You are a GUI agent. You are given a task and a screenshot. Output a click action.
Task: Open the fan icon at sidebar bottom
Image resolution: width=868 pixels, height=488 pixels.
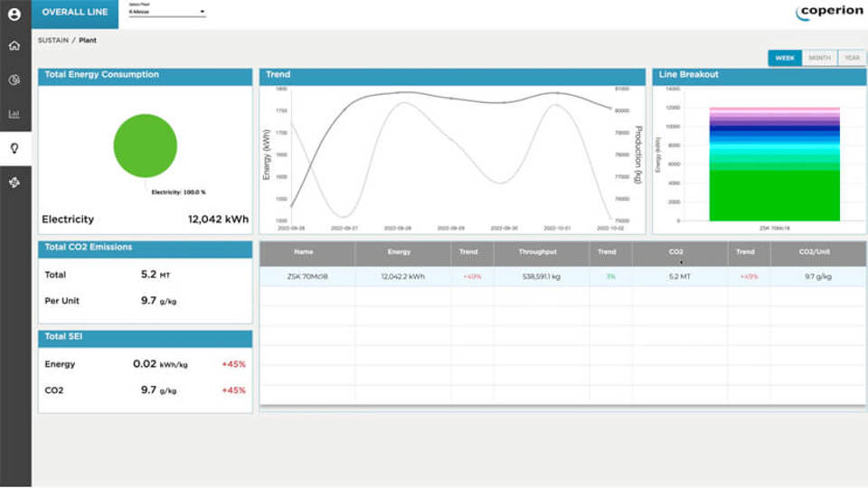tap(14, 182)
